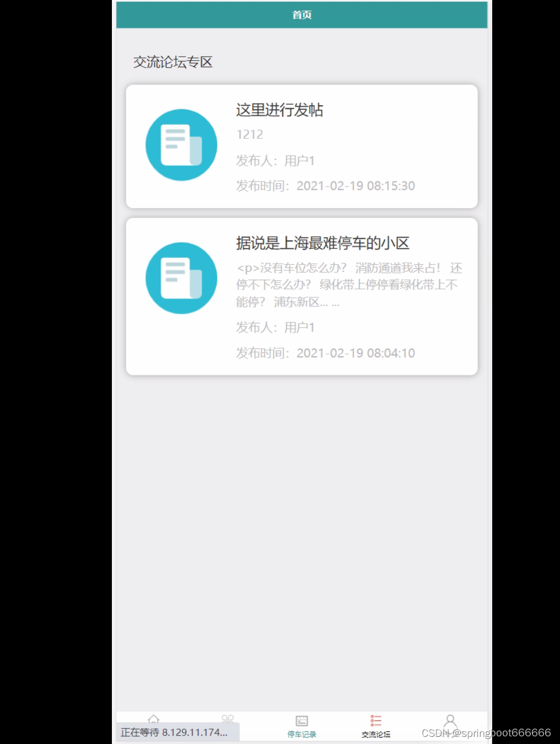Click the 交流论坛专区 section heading
Screen dimensions: 560x744
tap(173, 62)
